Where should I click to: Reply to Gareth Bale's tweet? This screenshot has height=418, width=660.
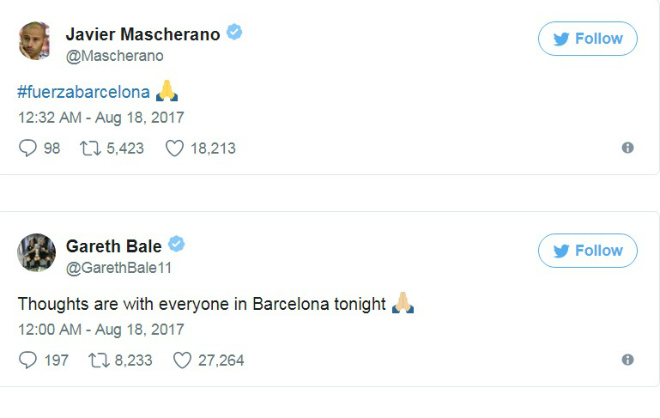pyautogui.click(x=28, y=360)
